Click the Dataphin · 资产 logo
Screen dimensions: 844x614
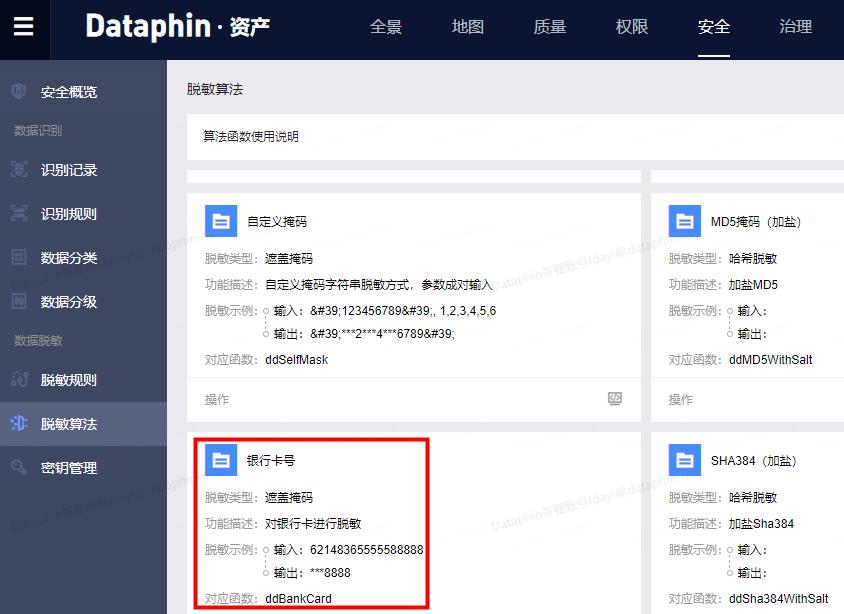tap(176, 27)
